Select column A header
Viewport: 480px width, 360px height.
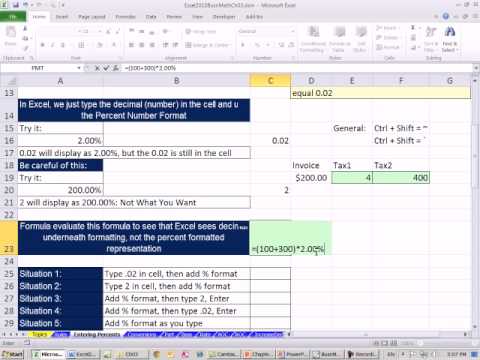coord(60,81)
